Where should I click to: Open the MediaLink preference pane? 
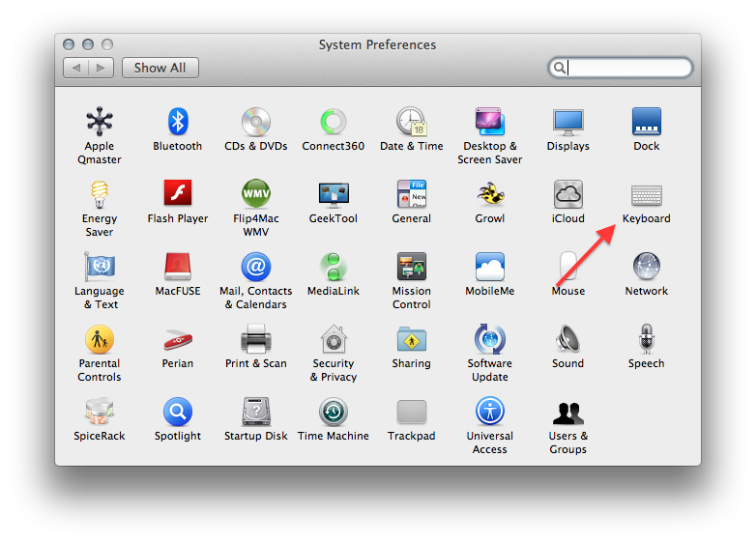coord(334,267)
